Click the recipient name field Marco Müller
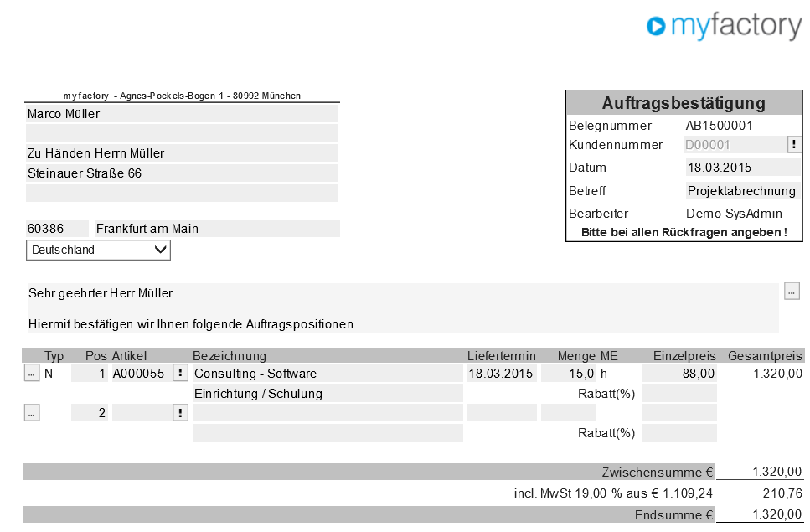 pyautogui.click(x=183, y=114)
